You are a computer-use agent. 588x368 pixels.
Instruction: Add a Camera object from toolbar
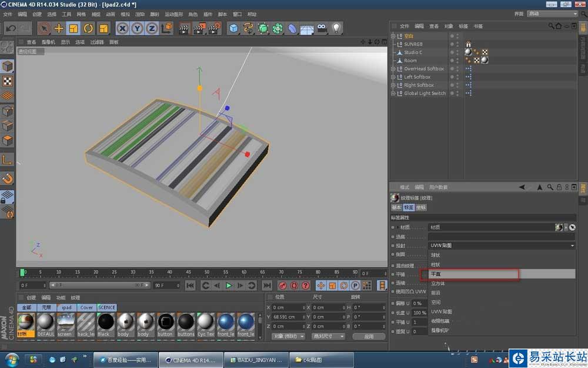[322, 28]
